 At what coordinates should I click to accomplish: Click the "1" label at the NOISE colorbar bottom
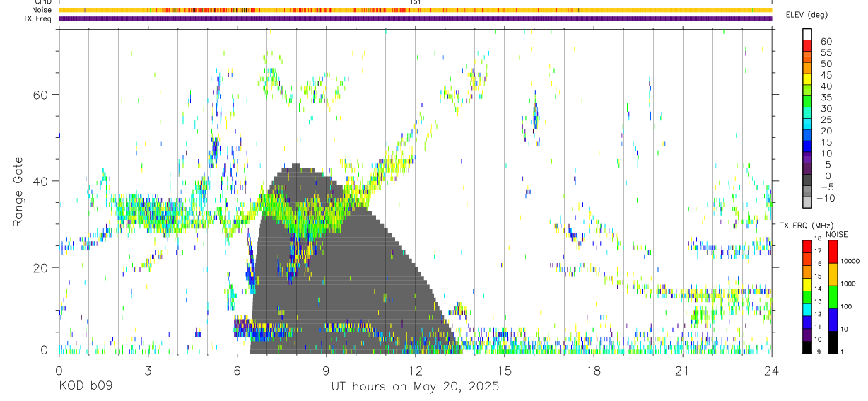point(841,351)
